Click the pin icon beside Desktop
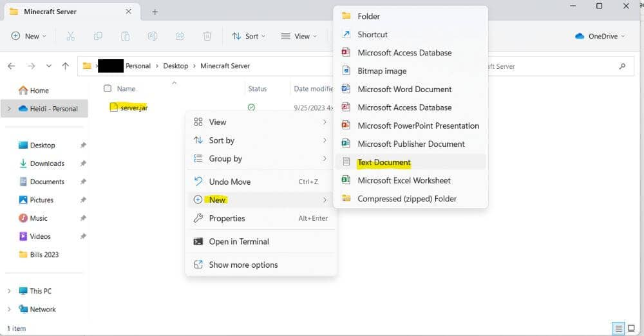 pos(83,145)
